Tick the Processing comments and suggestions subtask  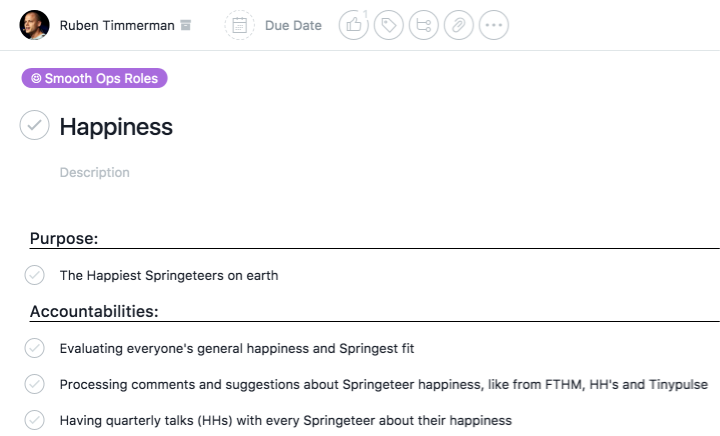[x=34, y=384]
